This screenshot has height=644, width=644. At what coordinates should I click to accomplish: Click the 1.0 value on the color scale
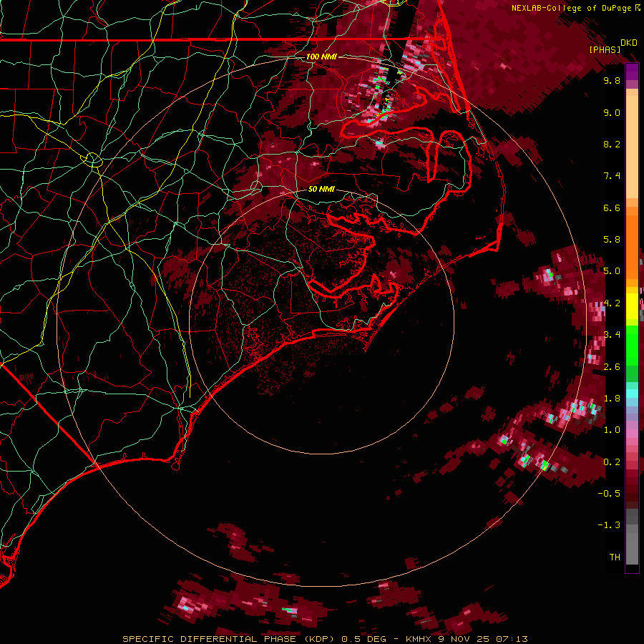(x=612, y=431)
